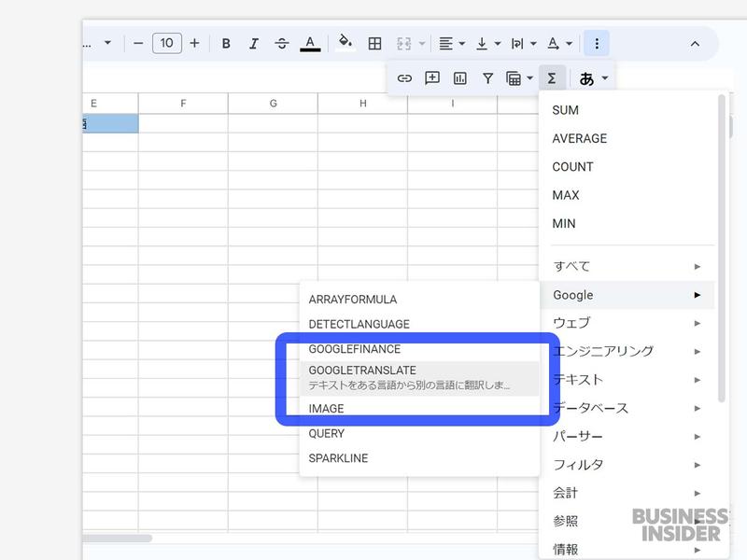Increase font size with plus button
The height and width of the screenshot is (560, 747).
click(194, 43)
